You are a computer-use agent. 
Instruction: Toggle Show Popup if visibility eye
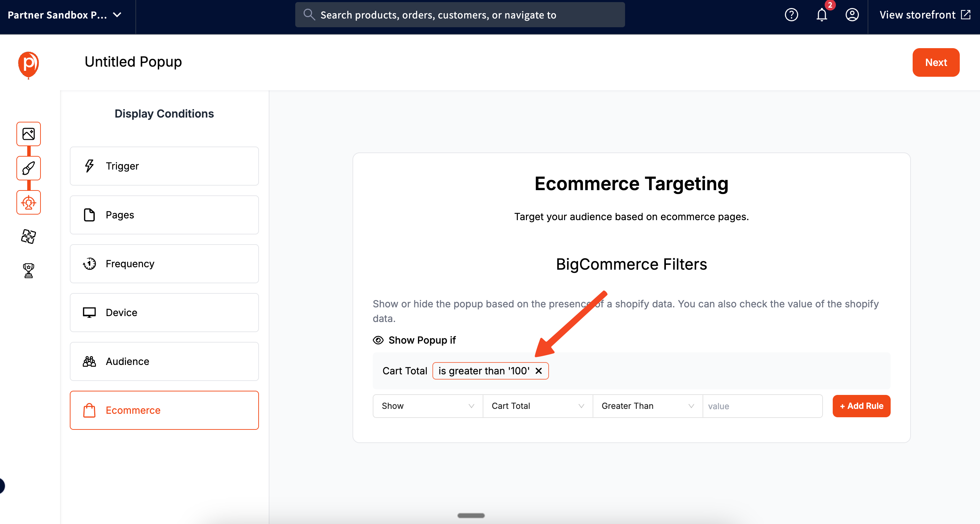[378, 340]
